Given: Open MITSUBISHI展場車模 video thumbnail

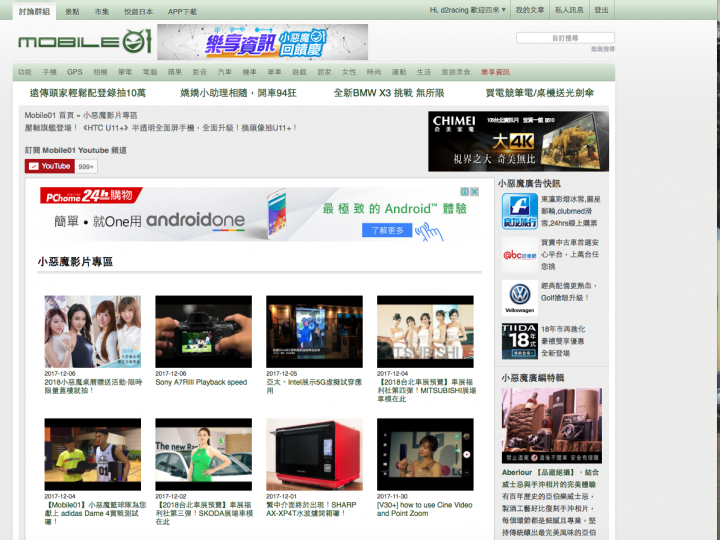Looking at the screenshot, I should coord(425,332).
